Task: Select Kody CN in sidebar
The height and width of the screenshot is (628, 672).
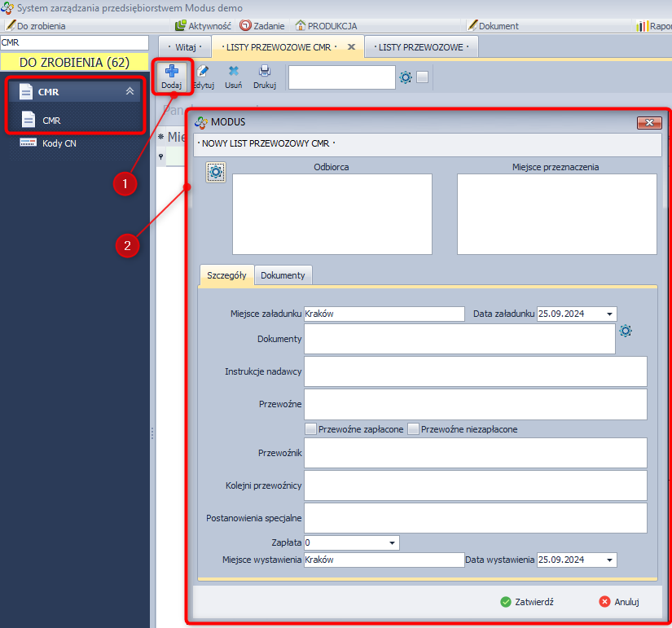Action: click(59, 143)
